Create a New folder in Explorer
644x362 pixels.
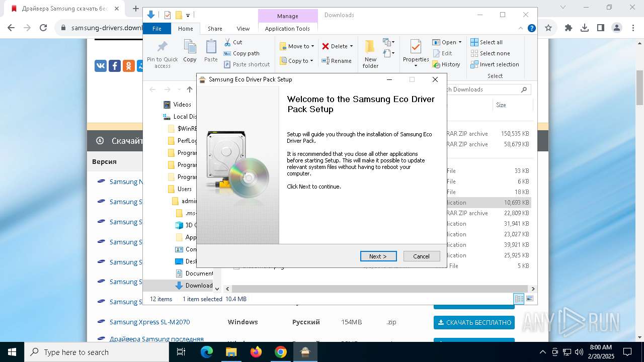point(370,54)
